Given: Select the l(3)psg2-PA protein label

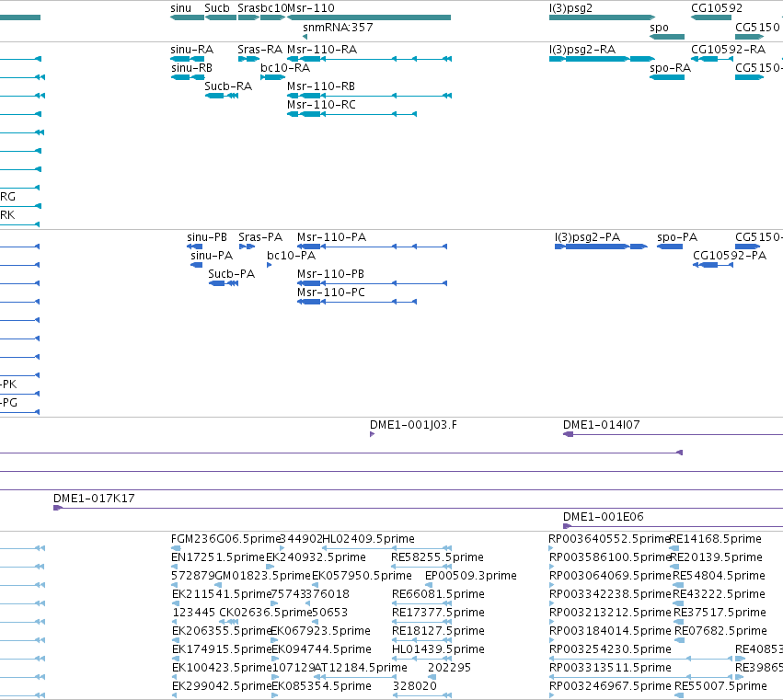Looking at the screenshot, I should [587, 237].
